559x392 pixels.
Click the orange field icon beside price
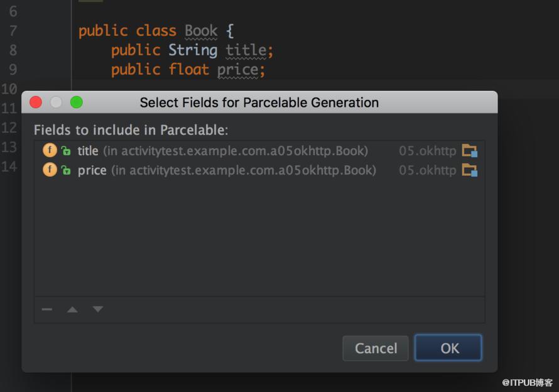tap(50, 170)
